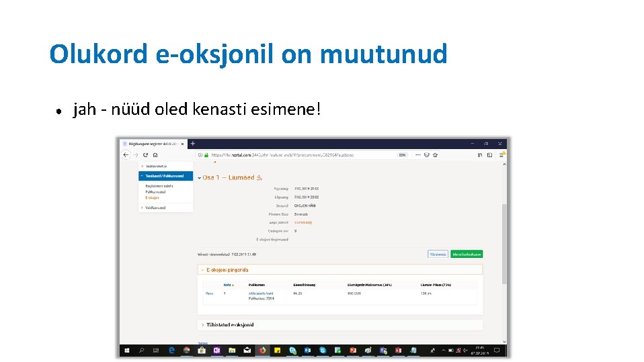Viewport: 644px width, 362px height.
Task: Open the Firefox library icon
Action: click(480, 154)
